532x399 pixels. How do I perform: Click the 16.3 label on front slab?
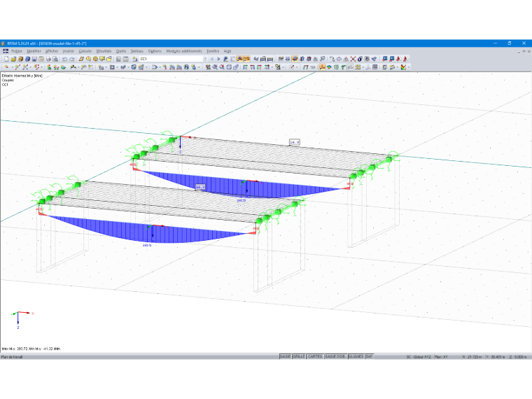click(200, 187)
